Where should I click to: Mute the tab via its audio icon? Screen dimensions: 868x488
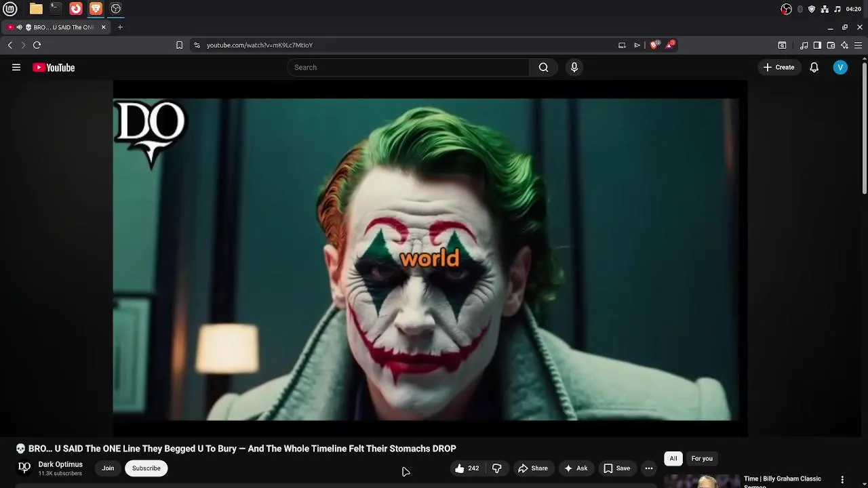click(x=19, y=27)
